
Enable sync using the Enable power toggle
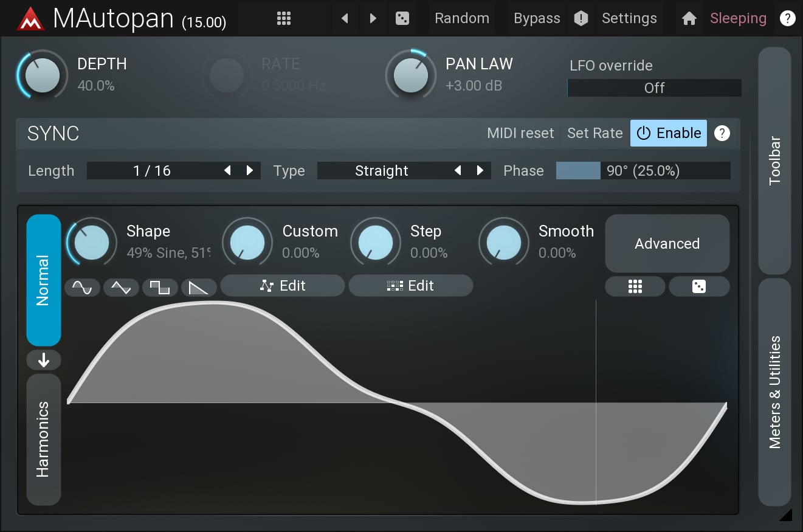[x=668, y=133]
